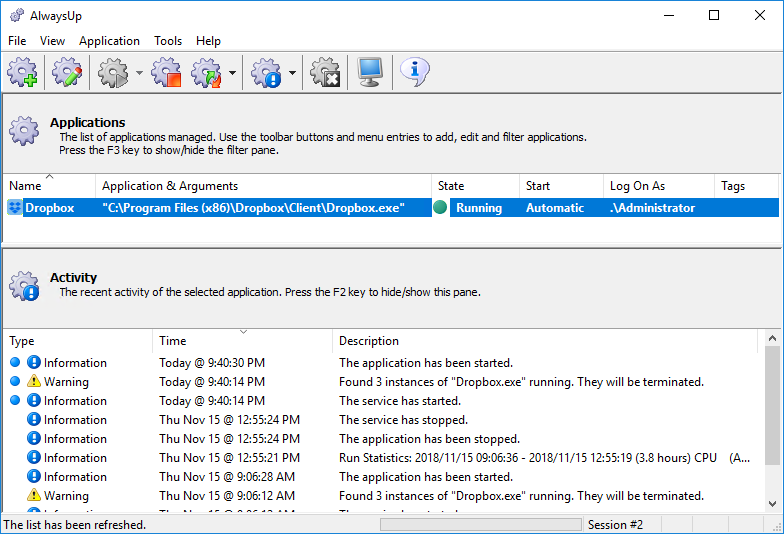Image resolution: width=784 pixels, height=534 pixels.
Task: Expand the report gear dropdown arrow
Action: click(292, 73)
